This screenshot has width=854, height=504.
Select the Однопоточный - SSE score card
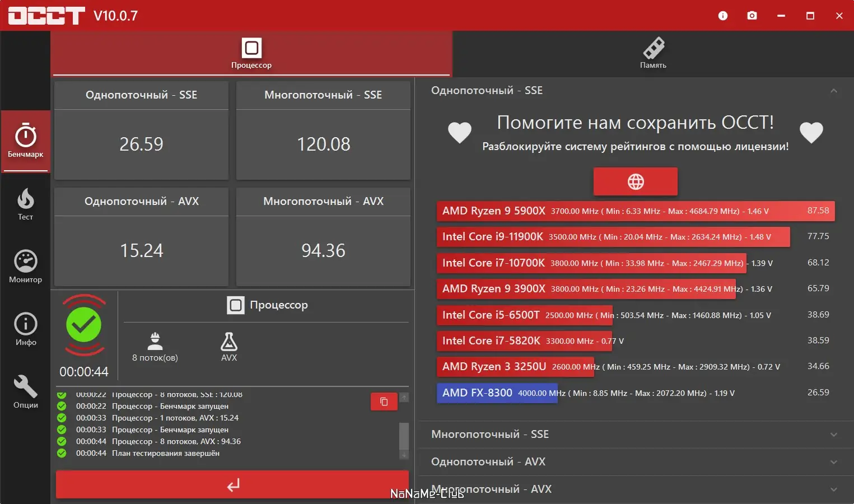coord(141,130)
